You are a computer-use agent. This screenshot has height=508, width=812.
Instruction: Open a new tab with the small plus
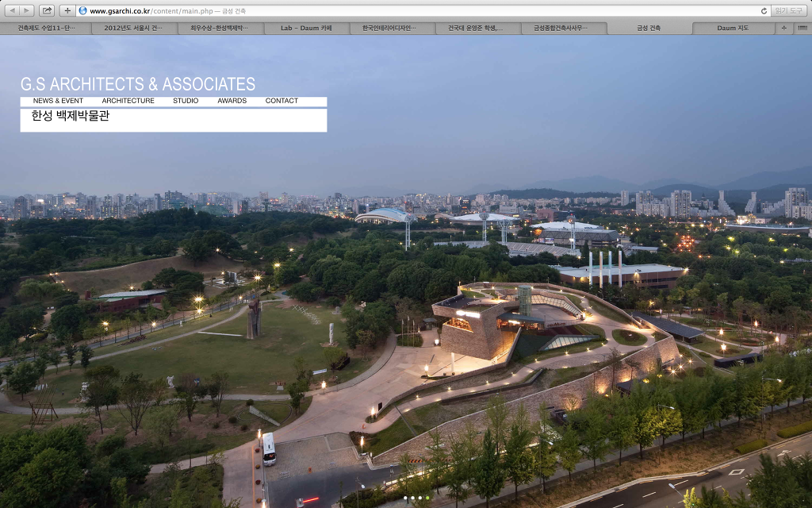[783, 28]
